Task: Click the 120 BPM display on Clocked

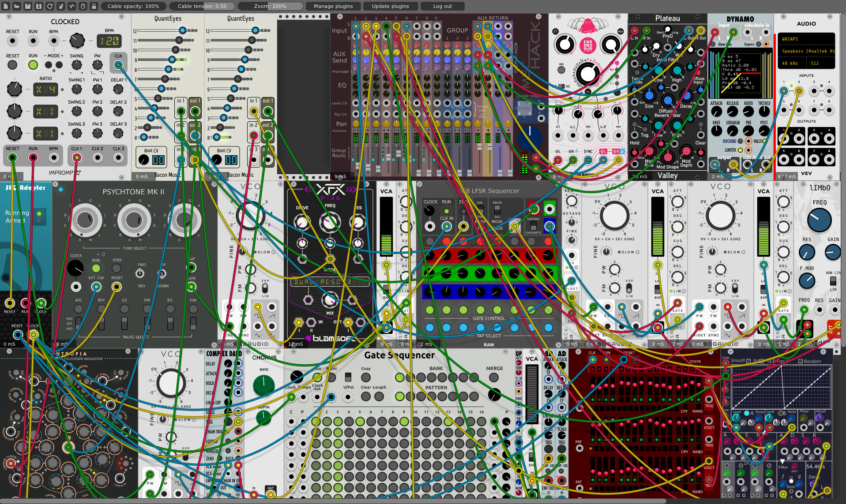Action: [x=109, y=41]
